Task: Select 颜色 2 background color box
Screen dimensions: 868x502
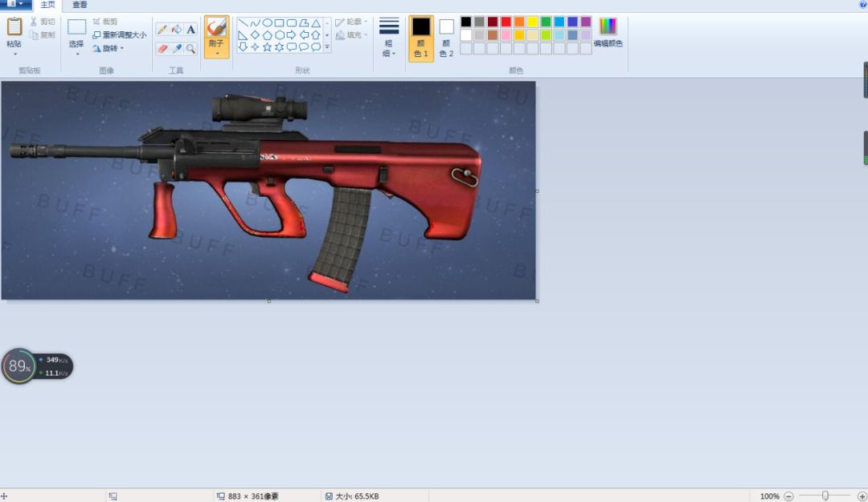Action: [x=446, y=38]
